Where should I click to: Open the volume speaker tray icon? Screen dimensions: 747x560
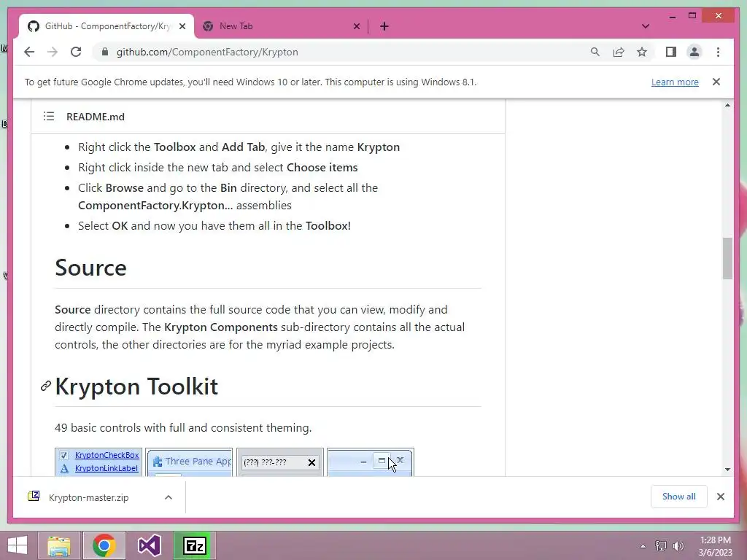pos(678,546)
